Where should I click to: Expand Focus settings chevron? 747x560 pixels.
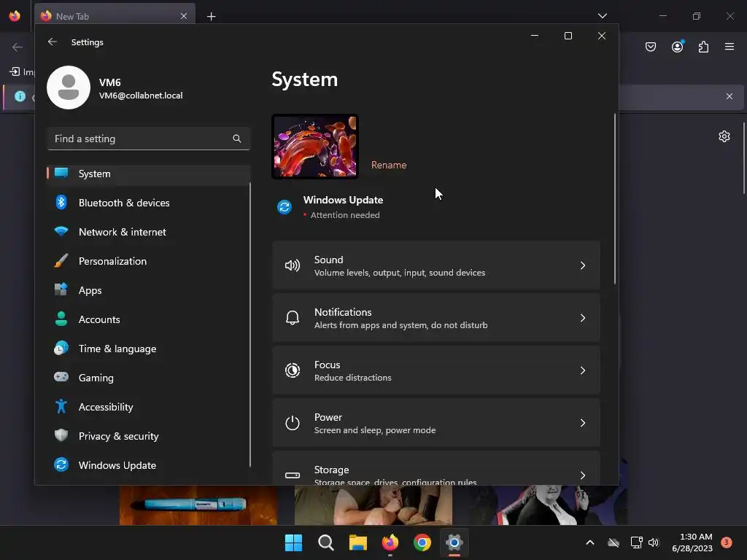[583, 370]
